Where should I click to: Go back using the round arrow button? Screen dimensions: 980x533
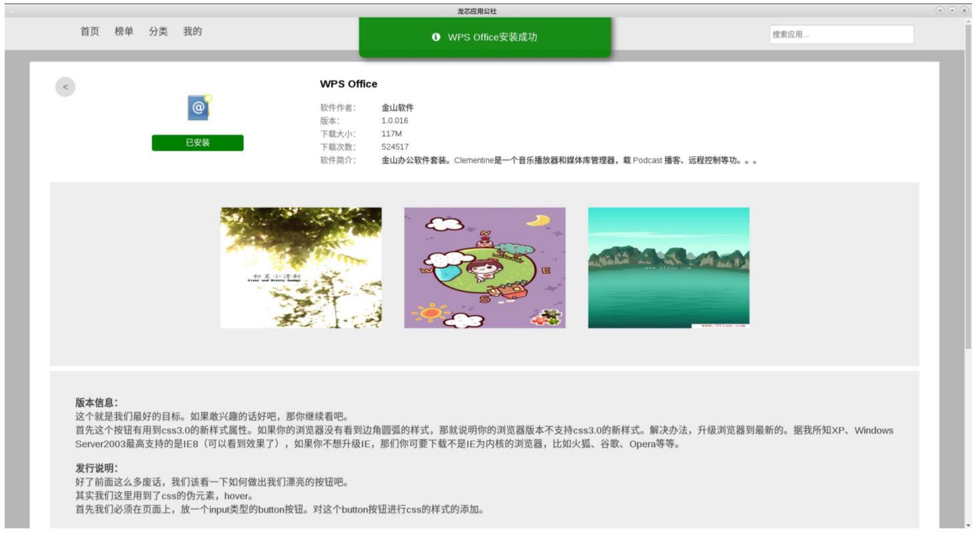[65, 88]
